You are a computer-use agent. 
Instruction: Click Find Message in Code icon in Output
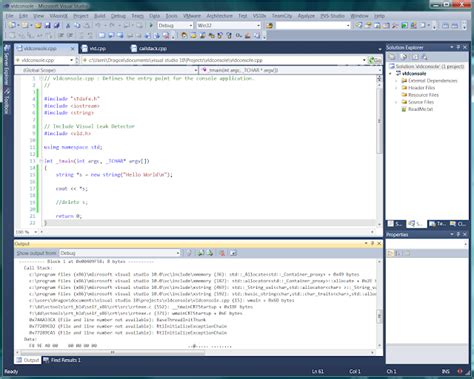coord(189,253)
